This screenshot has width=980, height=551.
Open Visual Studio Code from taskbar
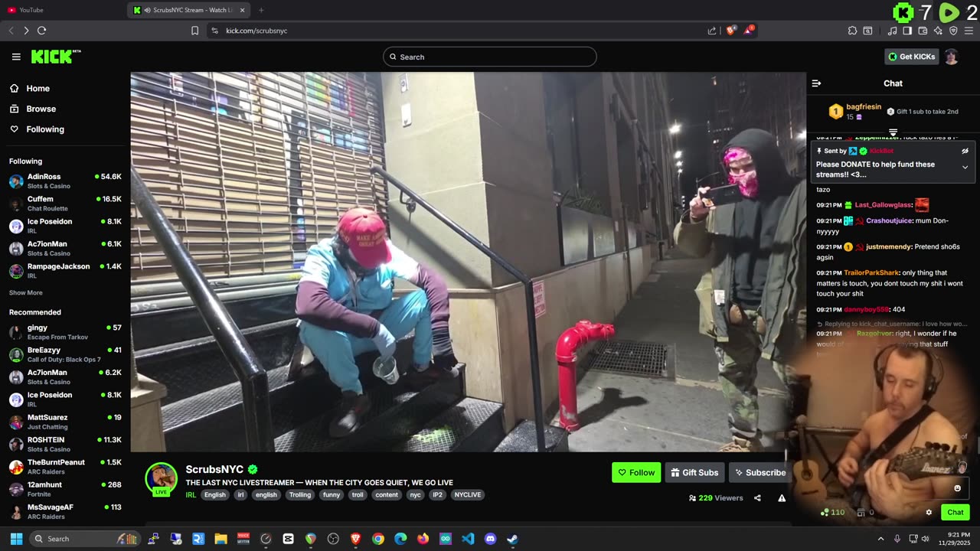coord(468,539)
